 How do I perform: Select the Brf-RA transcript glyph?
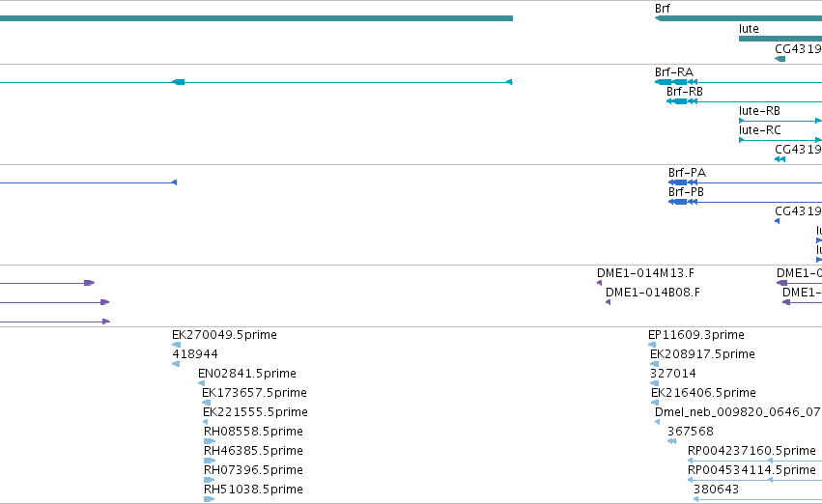pos(738,82)
